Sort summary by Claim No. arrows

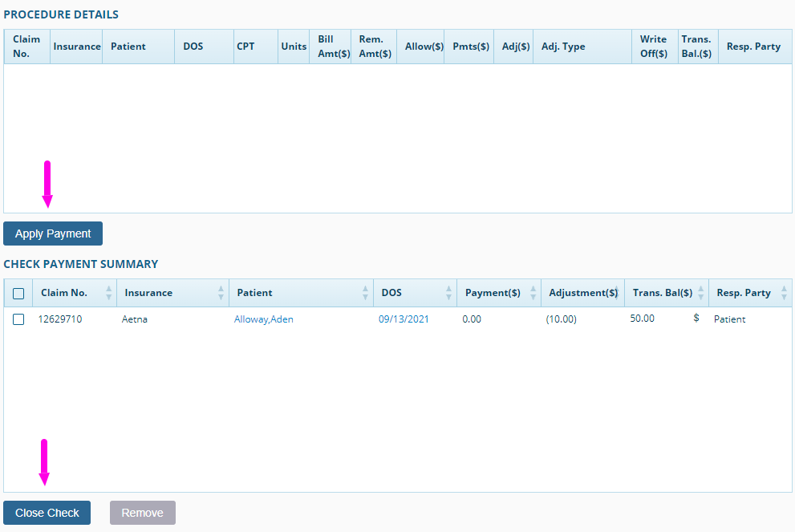point(108,293)
